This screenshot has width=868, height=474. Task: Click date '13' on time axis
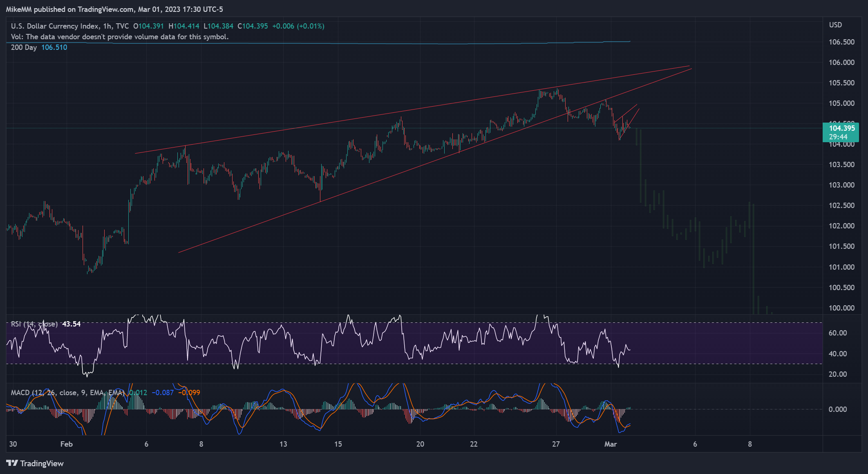[x=283, y=444]
